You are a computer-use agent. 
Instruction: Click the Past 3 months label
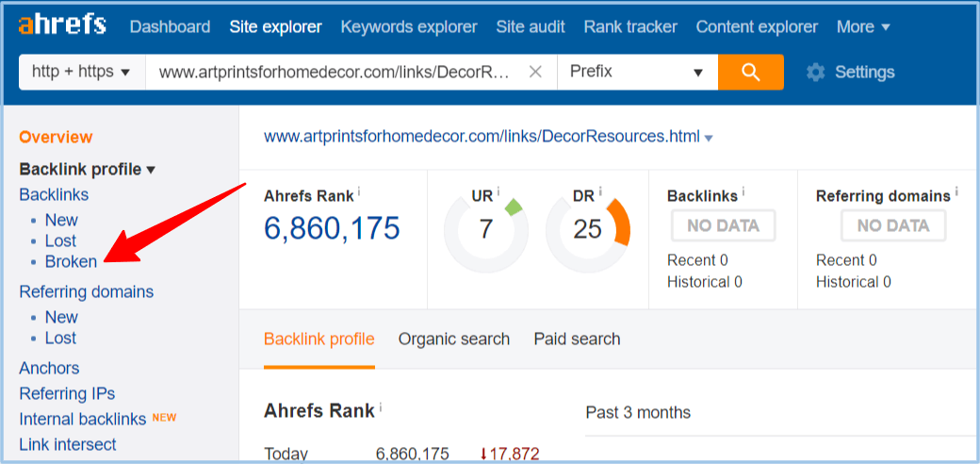point(638,413)
